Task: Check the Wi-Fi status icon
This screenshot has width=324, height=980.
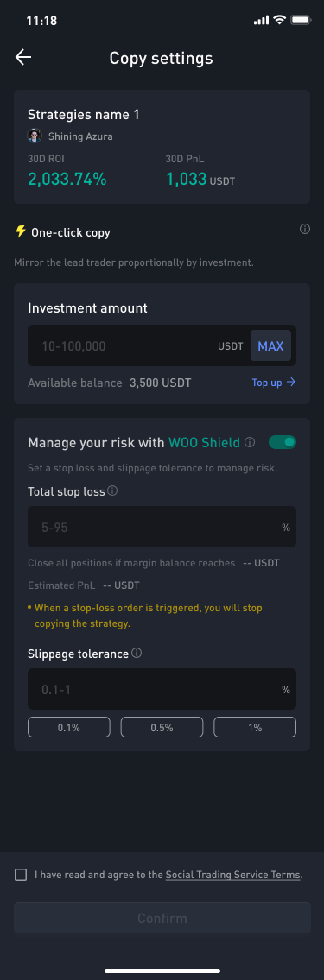Action: pos(279,20)
